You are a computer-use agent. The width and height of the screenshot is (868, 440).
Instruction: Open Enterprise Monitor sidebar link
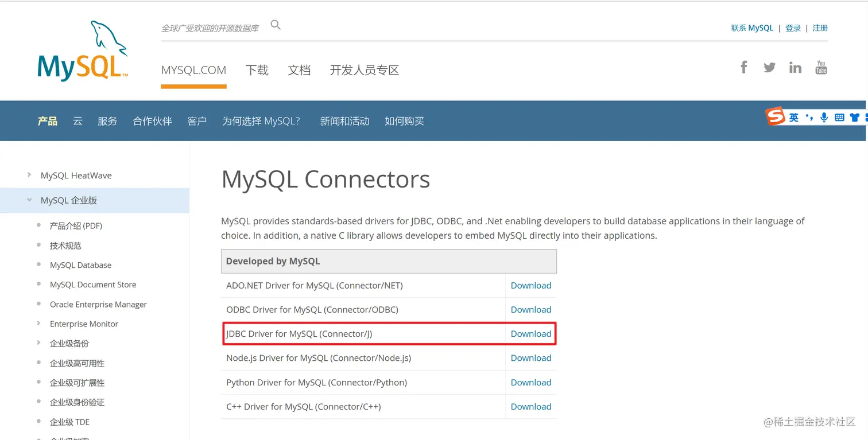point(84,324)
